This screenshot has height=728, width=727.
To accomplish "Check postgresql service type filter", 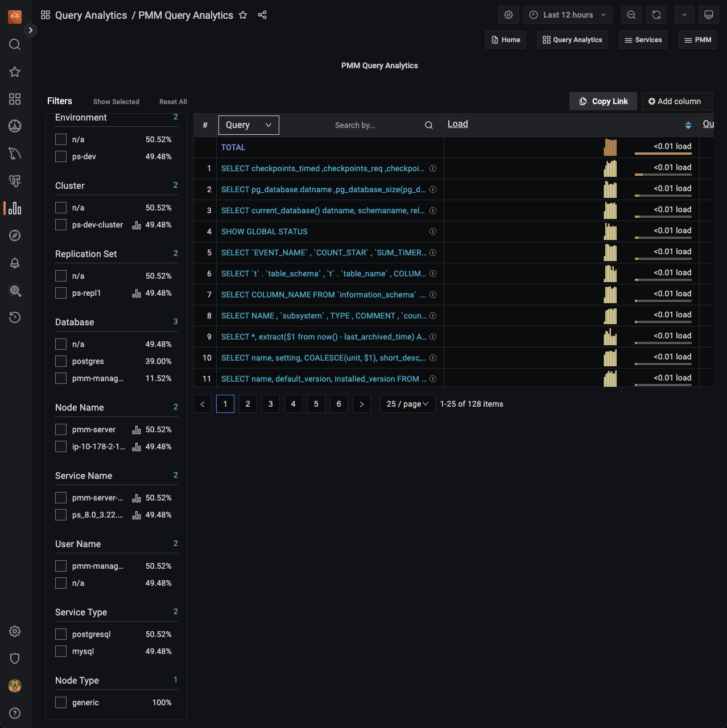I will tap(61, 634).
